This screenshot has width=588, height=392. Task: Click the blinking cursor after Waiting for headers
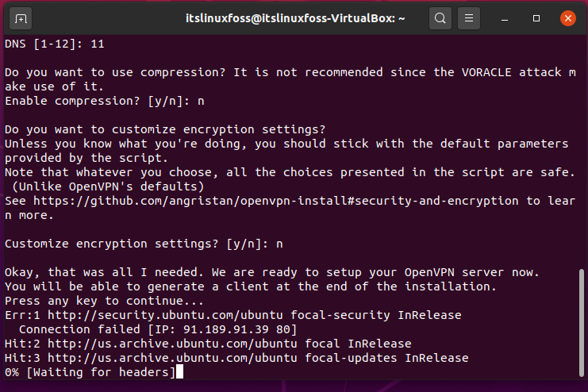tap(179, 372)
